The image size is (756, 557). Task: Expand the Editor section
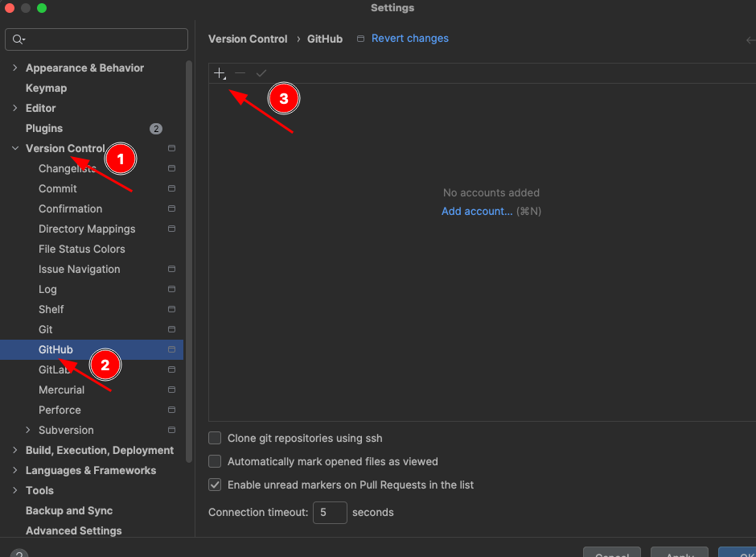pyautogui.click(x=15, y=108)
